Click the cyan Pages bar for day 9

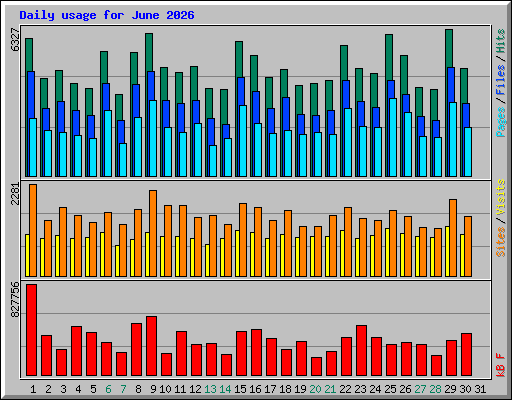click(153, 138)
